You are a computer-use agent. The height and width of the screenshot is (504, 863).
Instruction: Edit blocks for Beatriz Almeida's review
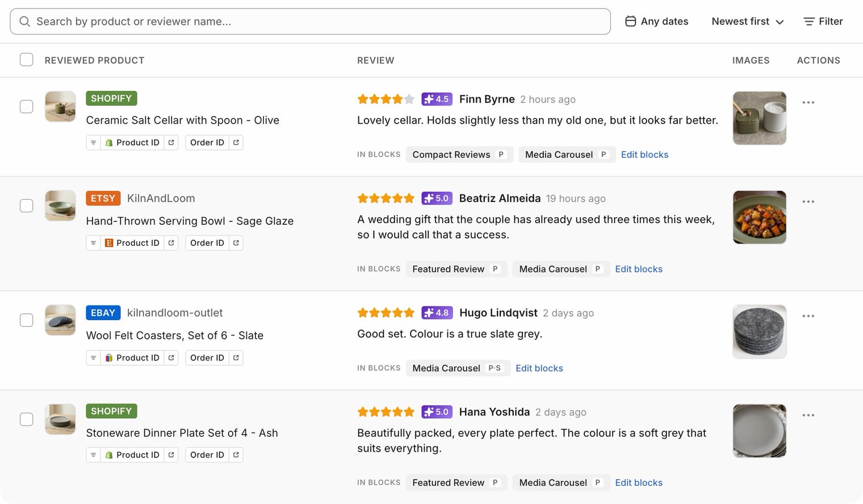click(x=639, y=269)
